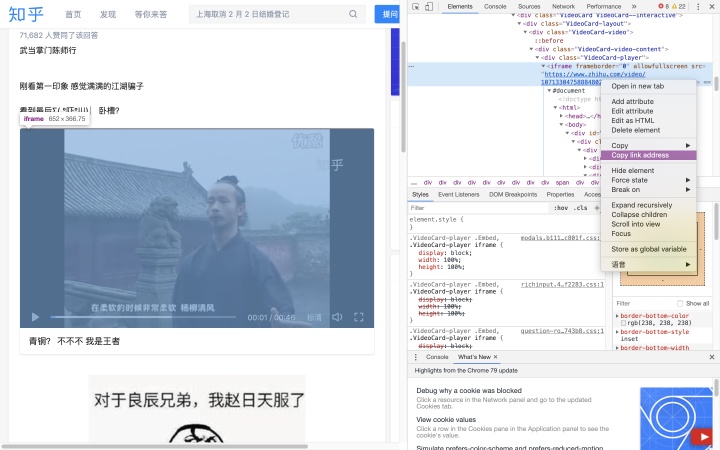Switch to the Sources tab
This screenshot has height=450, width=720.
(x=529, y=6)
